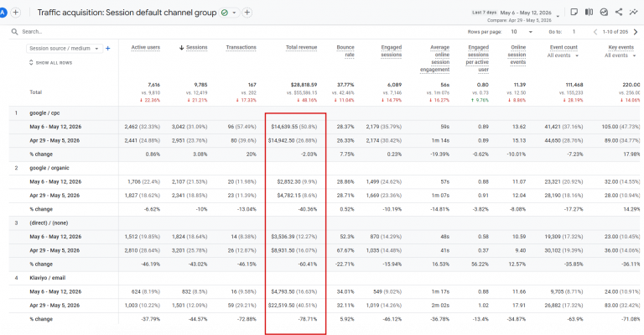Click direct revenue change '-60.41%'

click(x=308, y=264)
